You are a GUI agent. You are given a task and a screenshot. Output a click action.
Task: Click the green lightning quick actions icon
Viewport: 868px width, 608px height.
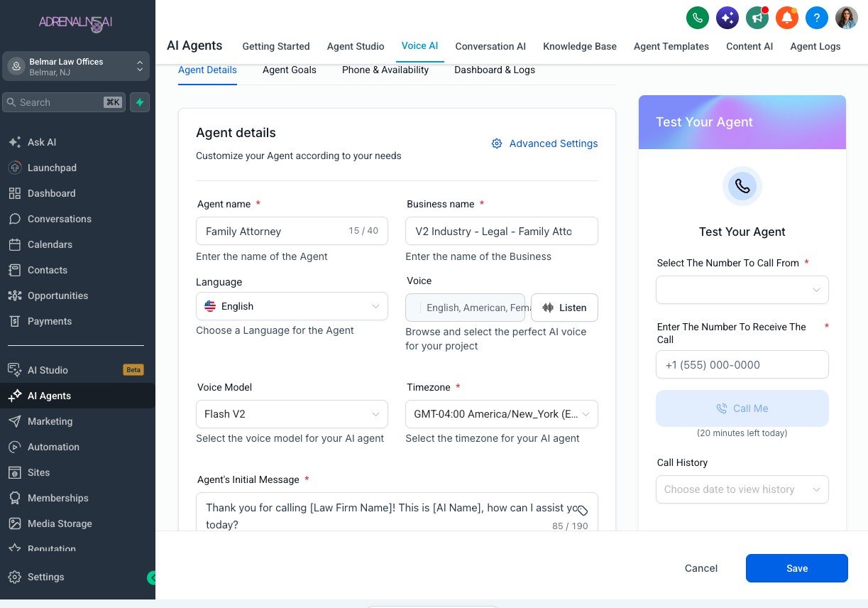[x=140, y=102]
